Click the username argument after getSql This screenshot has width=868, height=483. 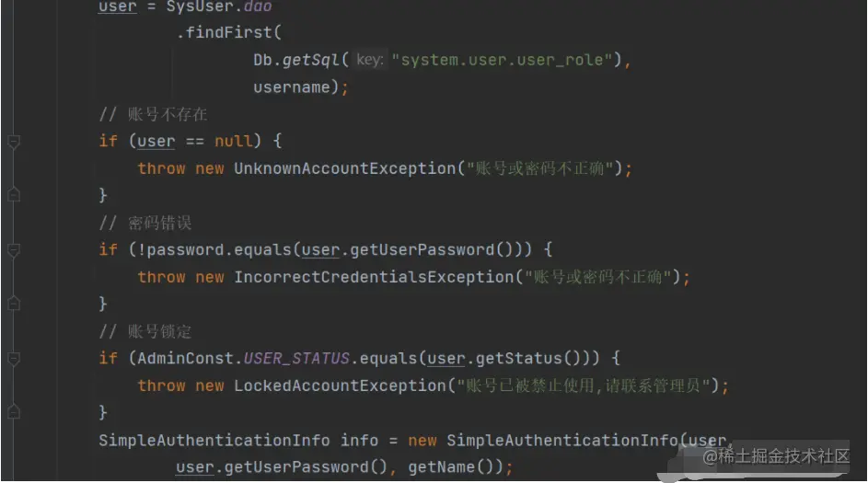click(291, 87)
